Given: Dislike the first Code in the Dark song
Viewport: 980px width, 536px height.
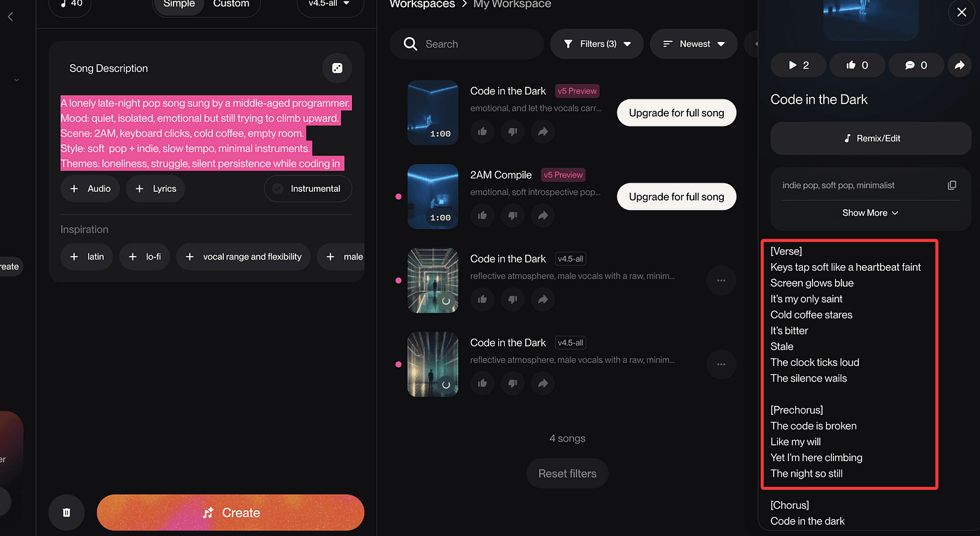Looking at the screenshot, I should point(512,132).
